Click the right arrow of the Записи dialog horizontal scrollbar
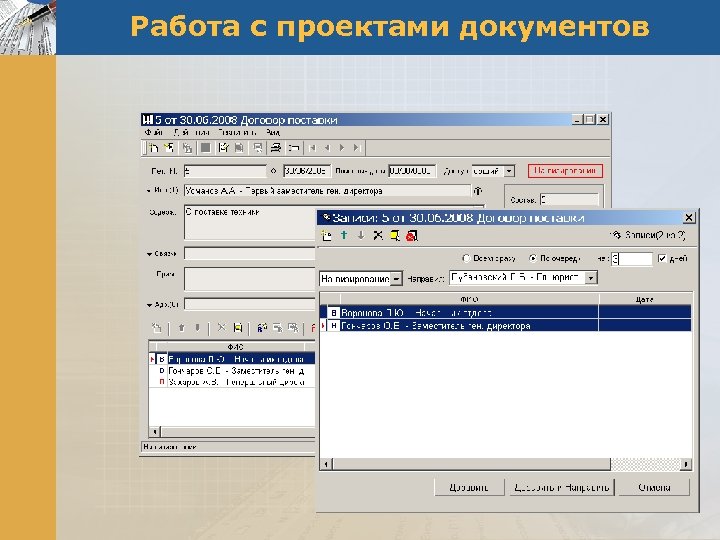The image size is (720, 540). click(x=686, y=464)
